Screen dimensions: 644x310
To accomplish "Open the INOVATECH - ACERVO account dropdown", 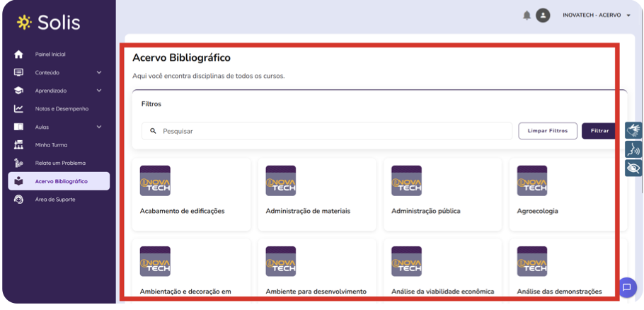I will pyautogui.click(x=597, y=16).
